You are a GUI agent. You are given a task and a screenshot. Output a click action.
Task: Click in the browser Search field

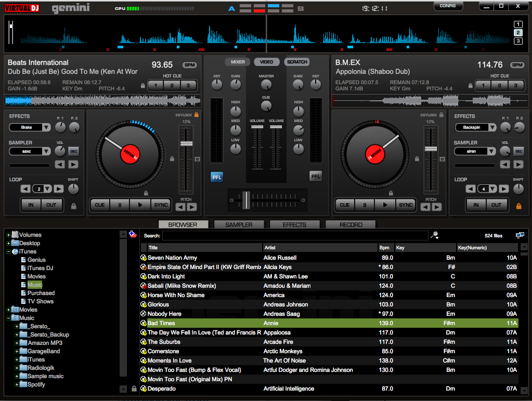click(295, 235)
